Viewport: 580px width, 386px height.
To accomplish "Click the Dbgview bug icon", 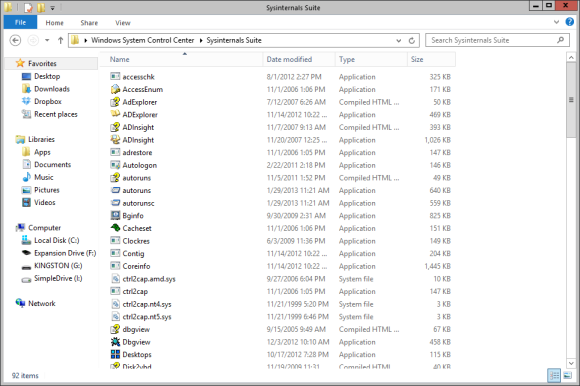I will click(x=115, y=342).
